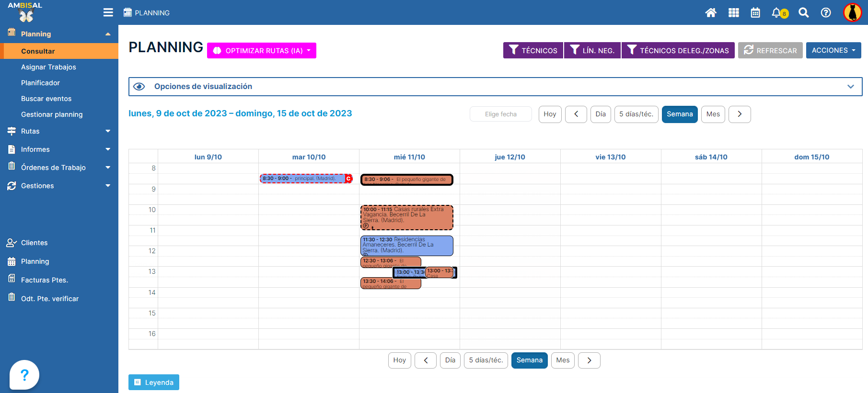Expand the Rutas sidebar menu

(59, 131)
